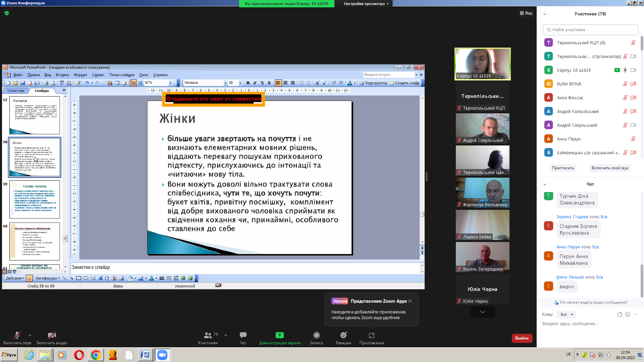Open the fill color dropdown arrow
This screenshot has height=362, width=644.
coord(136,278)
